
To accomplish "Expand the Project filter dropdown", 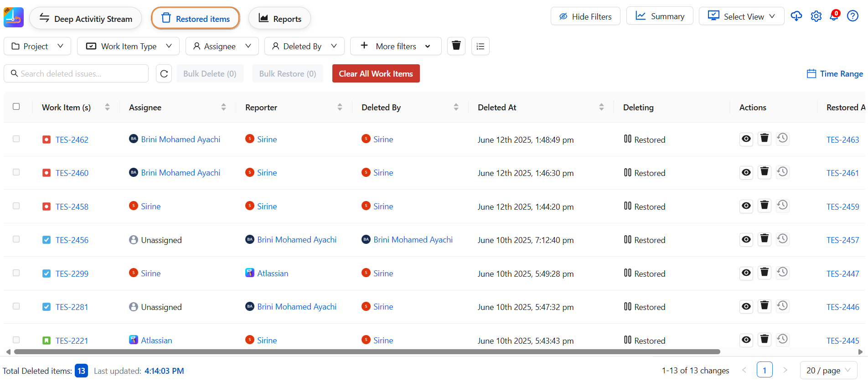I will pos(37,46).
